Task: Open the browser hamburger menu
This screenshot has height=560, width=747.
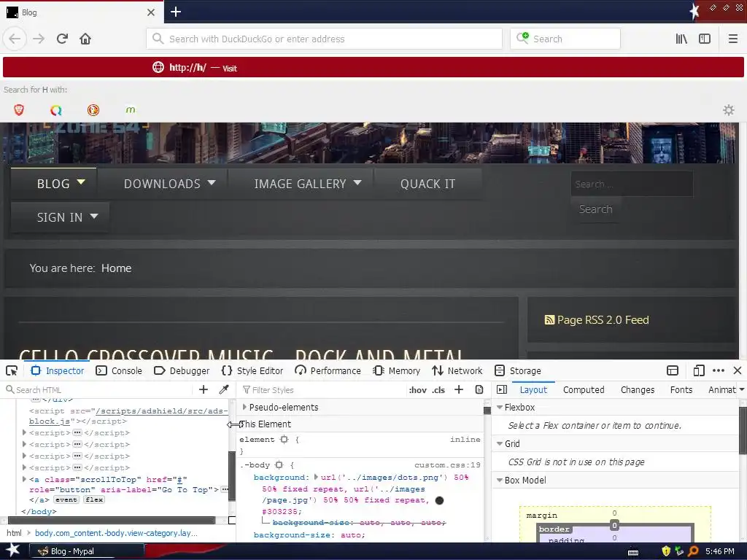Action: [x=733, y=39]
